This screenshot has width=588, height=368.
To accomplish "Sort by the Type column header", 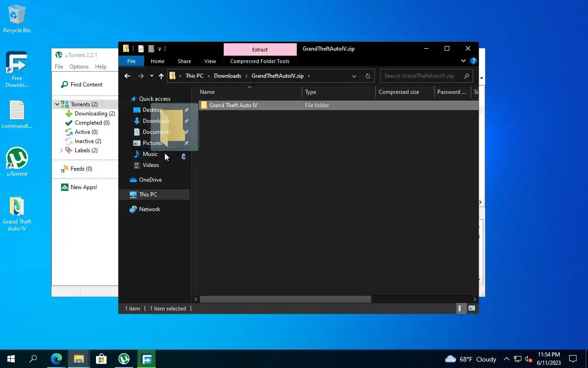I will (339, 92).
